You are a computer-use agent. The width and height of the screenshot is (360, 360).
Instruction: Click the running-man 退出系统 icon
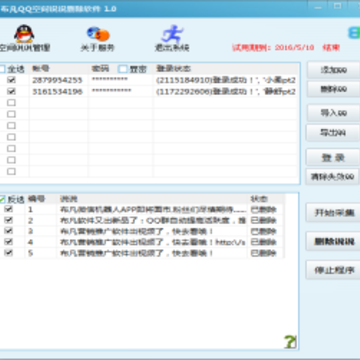[172, 34]
